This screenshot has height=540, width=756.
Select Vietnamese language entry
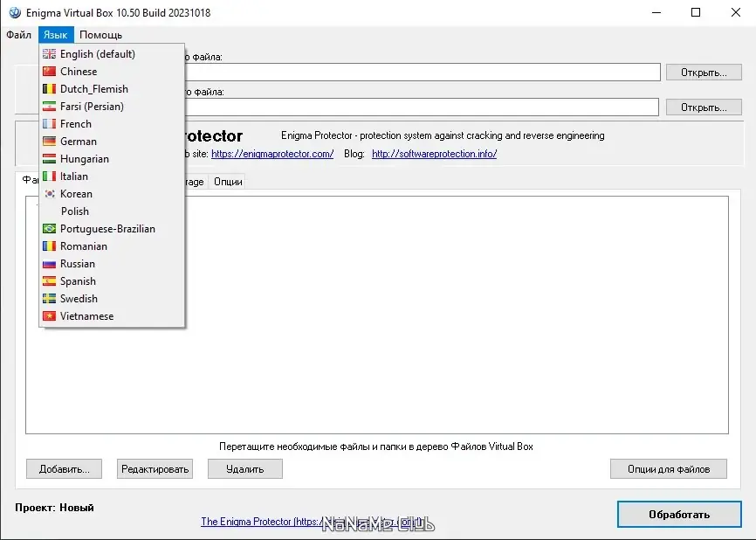(112, 316)
